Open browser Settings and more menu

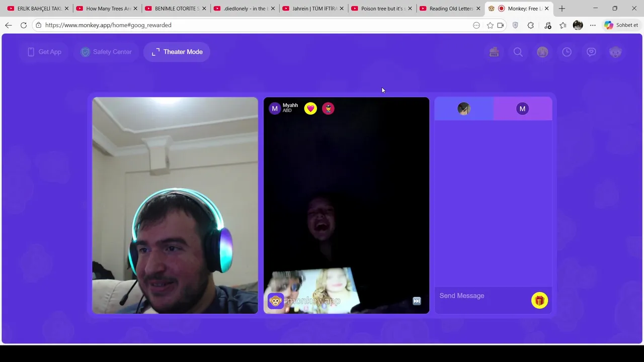click(593, 25)
